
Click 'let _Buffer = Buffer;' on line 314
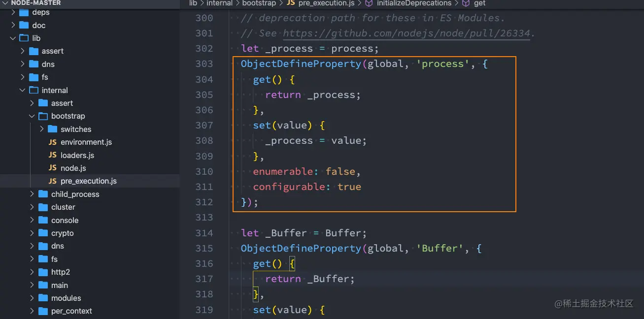[x=304, y=233]
